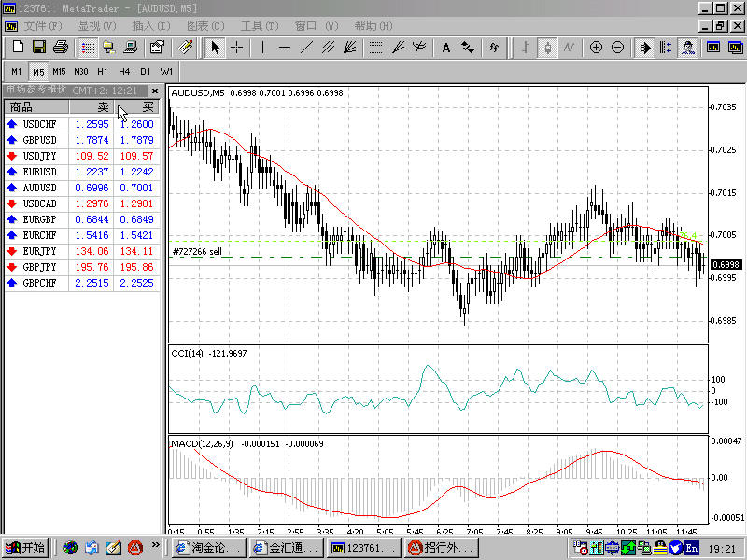Select the arrow Cursor tool
Viewport: 747px width, 560px height.
click(215, 48)
